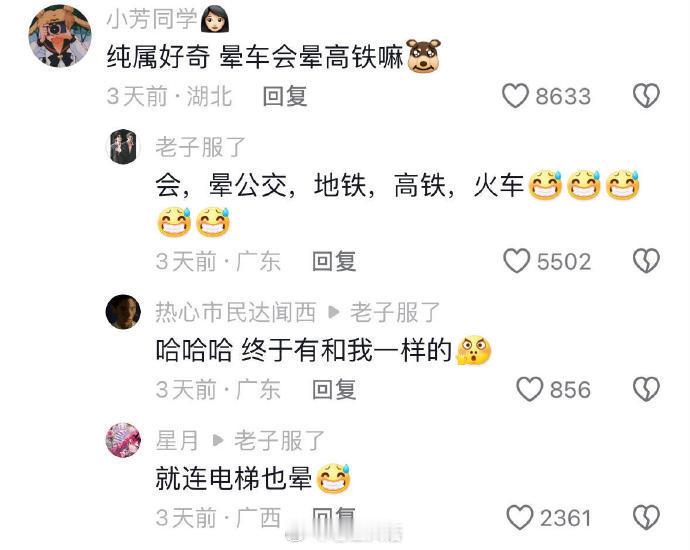690x550 pixels.
Task: Tap broken heart on 老子服了's reply
Action: click(x=646, y=261)
